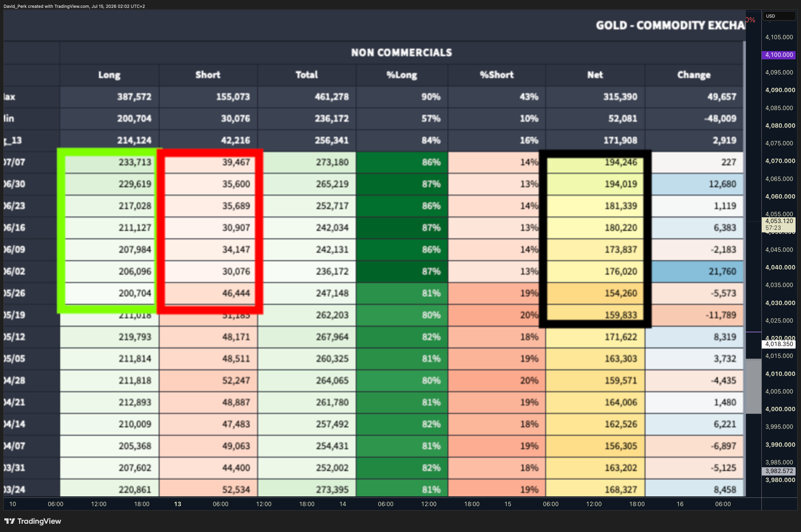Select the current price label 4,053.120

(779, 224)
